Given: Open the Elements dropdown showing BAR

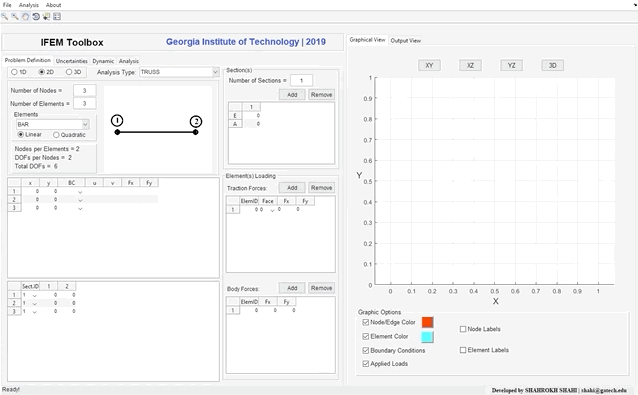Looking at the screenshot, I should [x=52, y=124].
